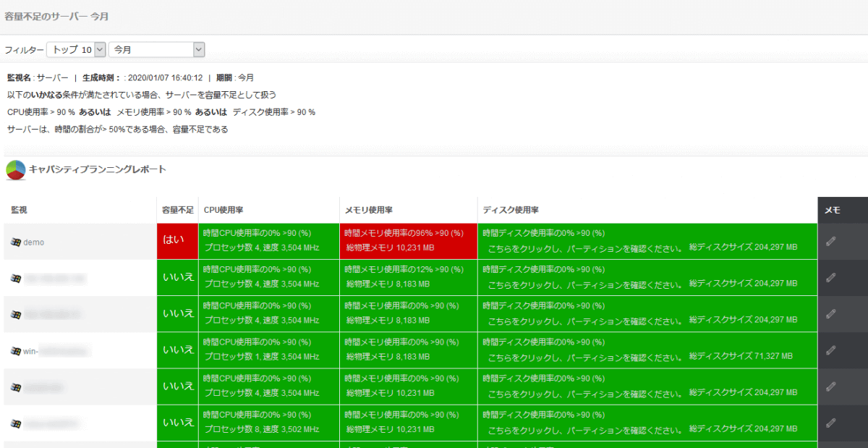
Task: Click partition link in demo row
Action: (585, 248)
